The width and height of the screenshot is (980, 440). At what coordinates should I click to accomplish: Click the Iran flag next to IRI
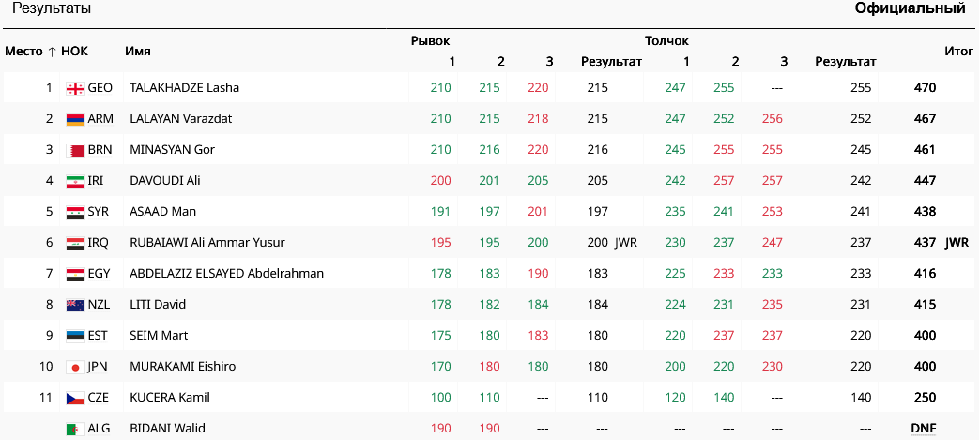tap(75, 181)
